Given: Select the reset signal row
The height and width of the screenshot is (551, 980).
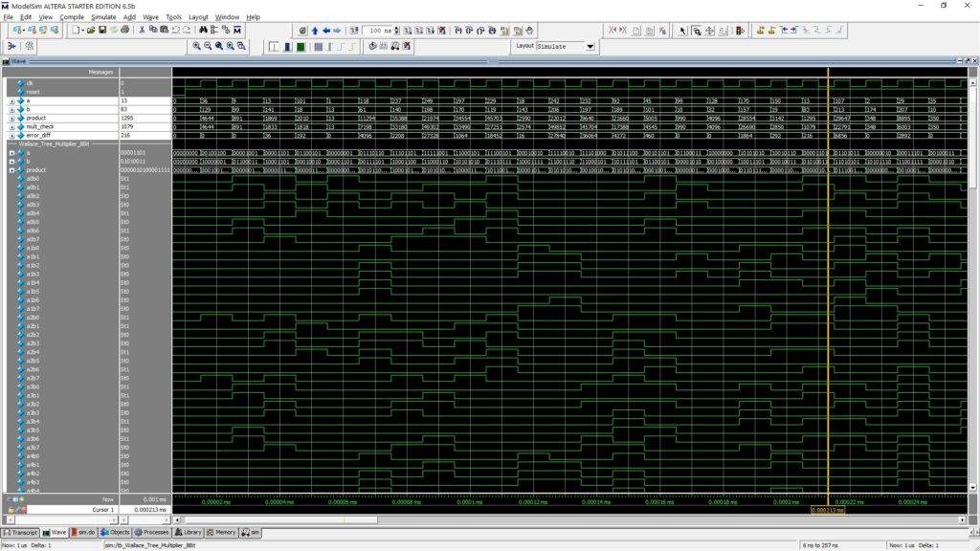Looking at the screenshot, I should (x=33, y=92).
